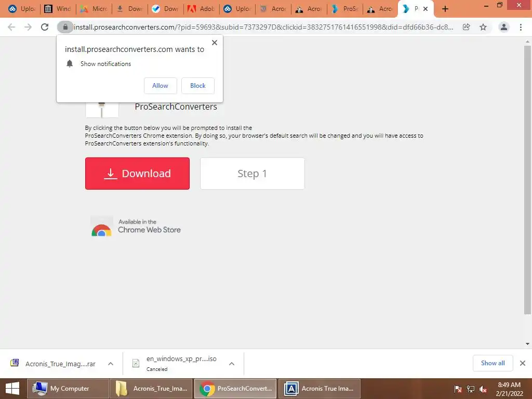This screenshot has height=399, width=532.
Task: Click the ProSearchConverters logo thumbnail
Action: tap(102, 109)
